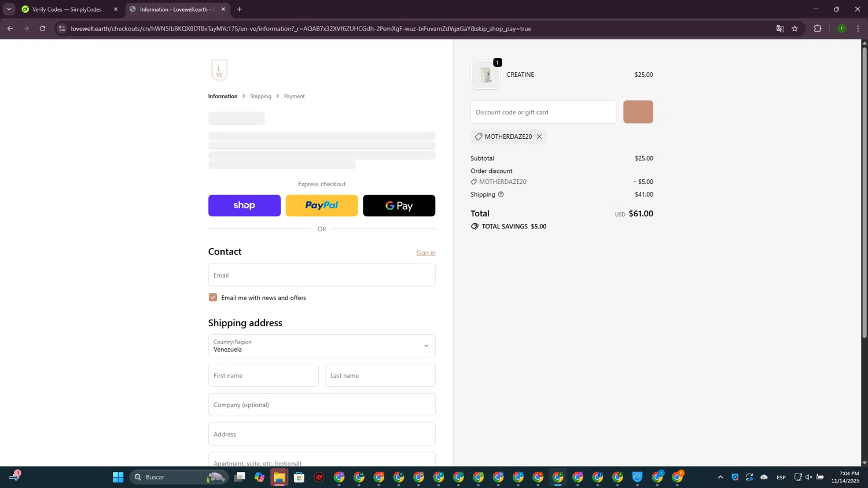Choose the Google Pay express checkout button

399,205
